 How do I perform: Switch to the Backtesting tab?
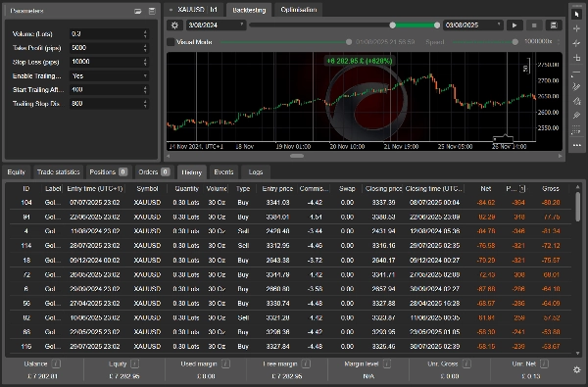point(249,10)
